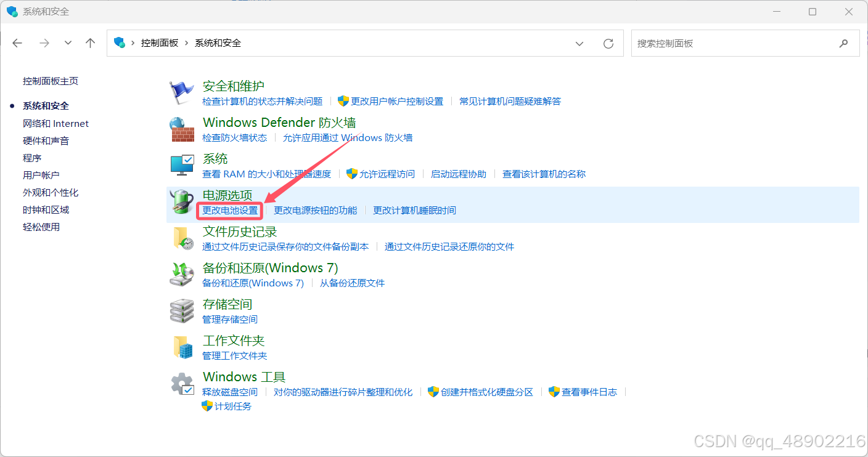Select 时钟和区域 in the sidebar
The image size is (868, 457).
(46, 210)
